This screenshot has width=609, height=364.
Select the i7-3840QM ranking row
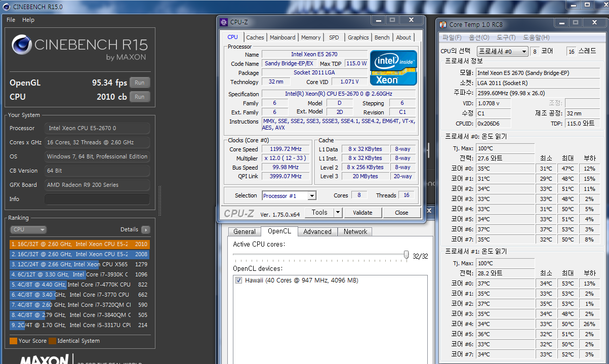tap(80, 315)
